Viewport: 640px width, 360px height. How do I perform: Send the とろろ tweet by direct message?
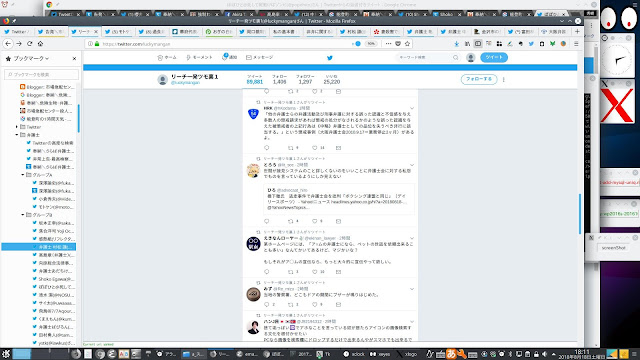tap(338, 221)
